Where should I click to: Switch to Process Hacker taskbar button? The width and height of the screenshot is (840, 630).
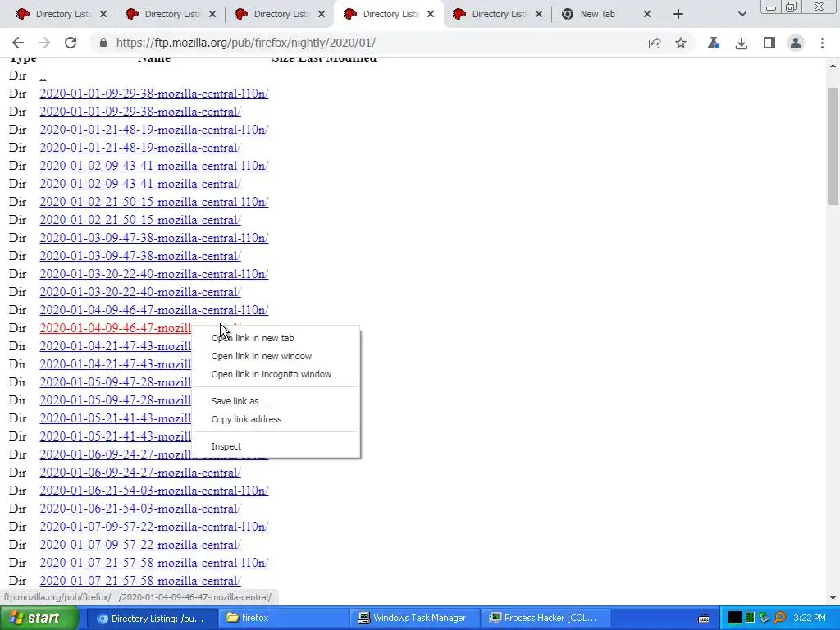click(x=546, y=619)
